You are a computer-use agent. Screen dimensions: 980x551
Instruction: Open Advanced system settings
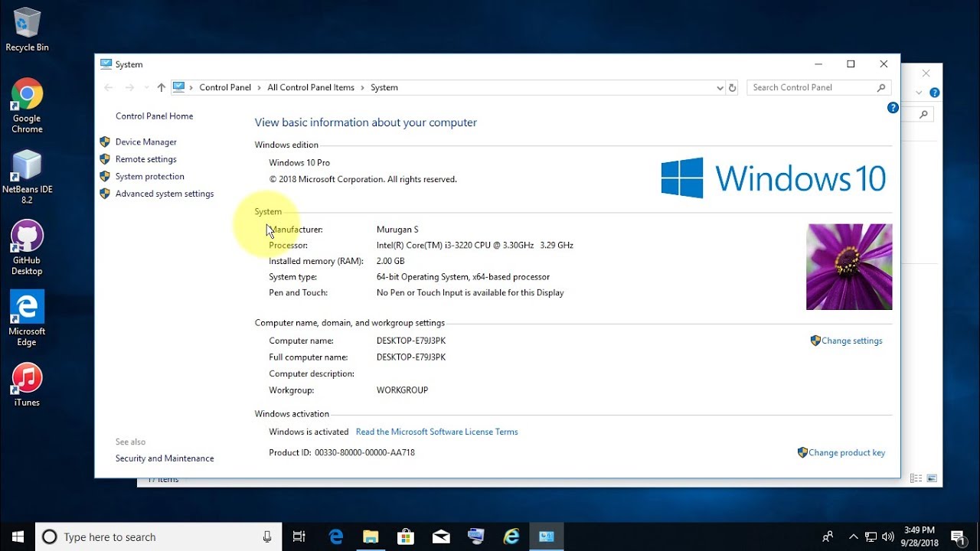[x=165, y=194]
